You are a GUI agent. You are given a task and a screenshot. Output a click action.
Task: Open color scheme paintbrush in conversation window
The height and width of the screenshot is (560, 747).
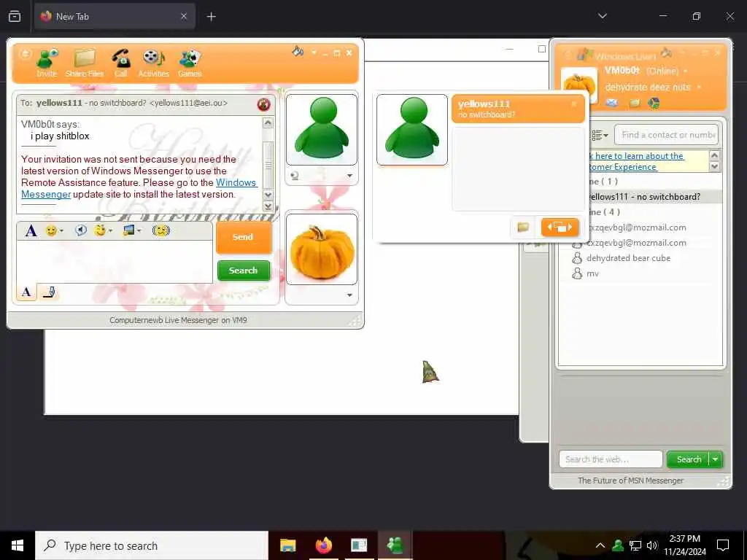coord(298,52)
